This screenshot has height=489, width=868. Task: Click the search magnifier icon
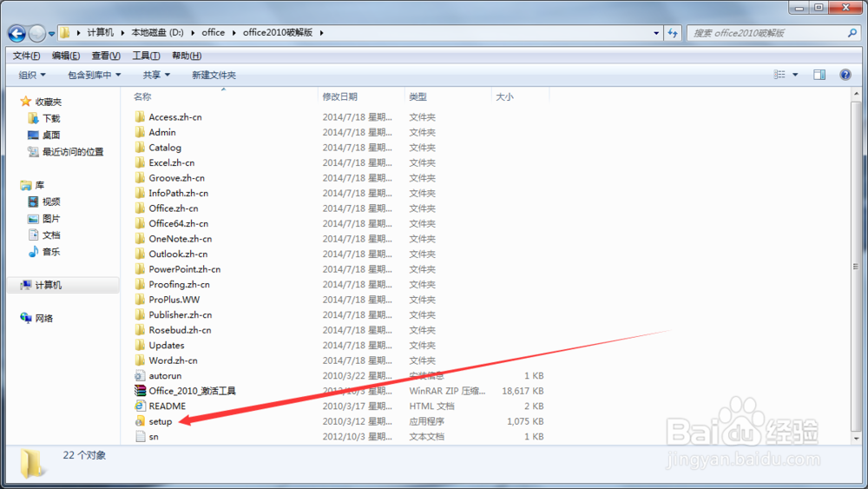point(852,33)
